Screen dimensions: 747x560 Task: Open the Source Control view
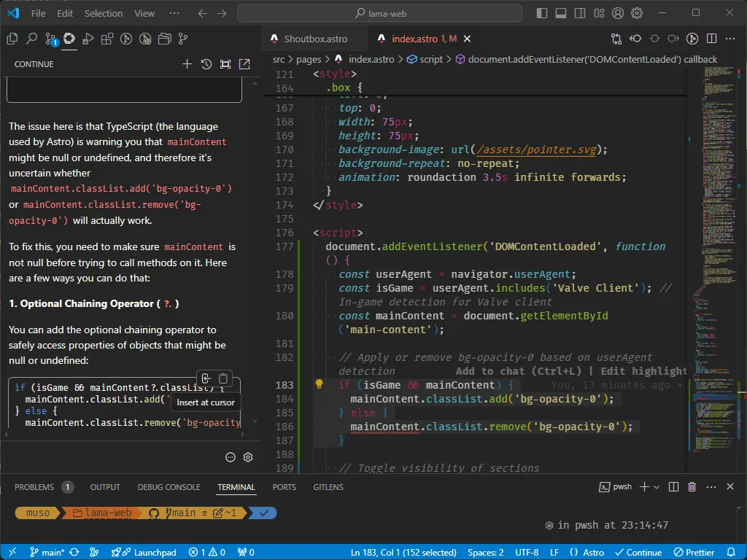coord(50,39)
